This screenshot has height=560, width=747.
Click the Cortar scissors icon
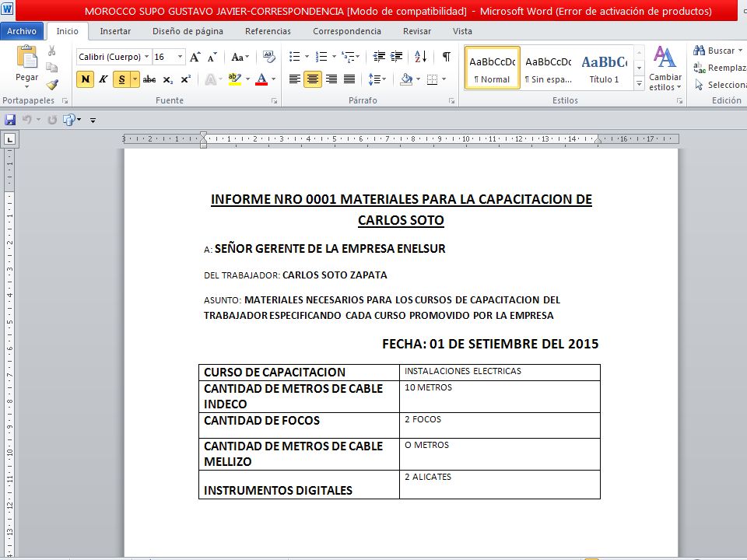coord(52,51)
